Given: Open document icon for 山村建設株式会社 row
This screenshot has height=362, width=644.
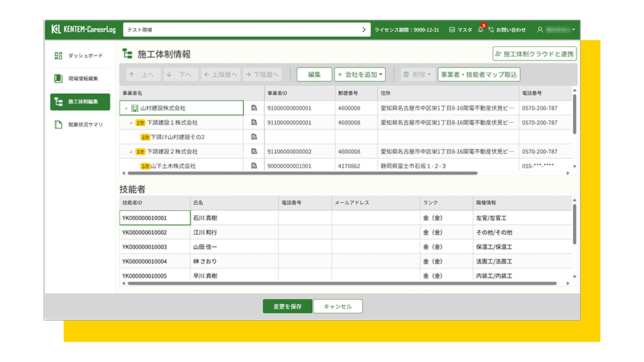Looking at the screenshot, I should click(254, 108).
